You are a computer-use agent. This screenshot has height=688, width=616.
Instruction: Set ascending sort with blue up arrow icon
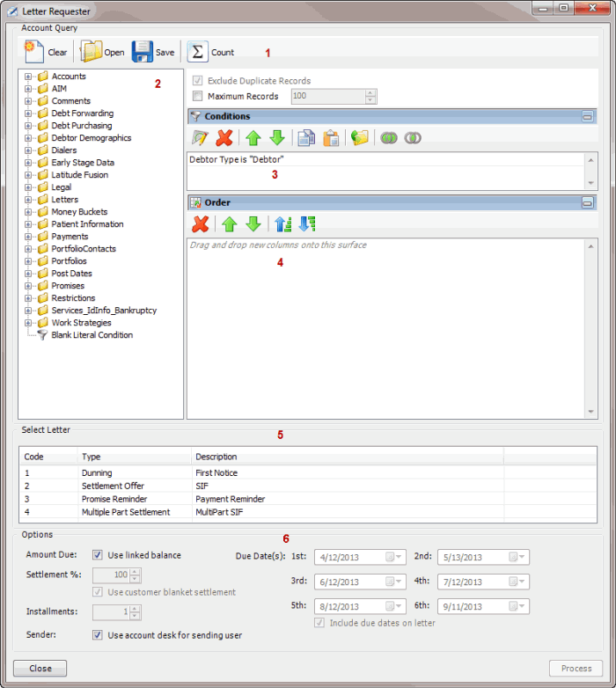283,223
